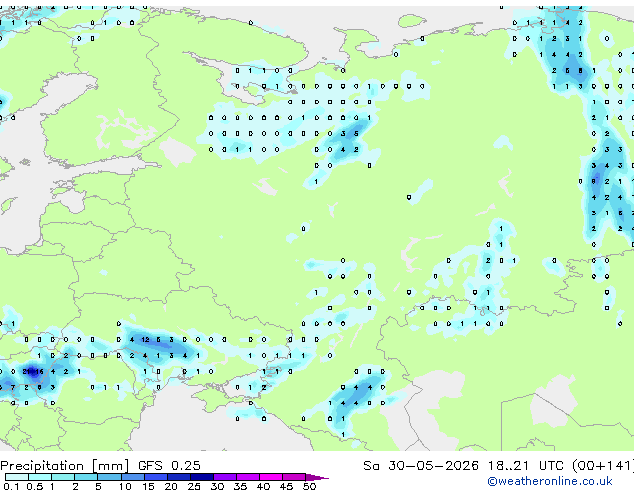634x490 pixels.
Task: Click the 0.1–0.5 mm legend color box
Action: (x=17, y=477)
